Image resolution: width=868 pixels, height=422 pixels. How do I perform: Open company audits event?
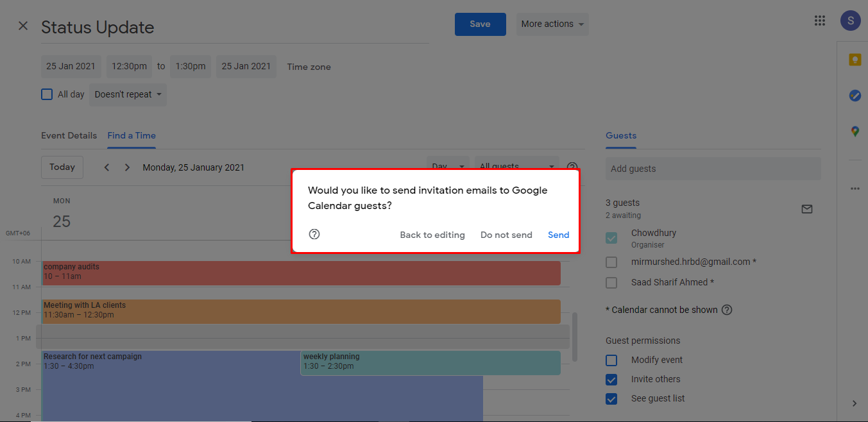302,273
